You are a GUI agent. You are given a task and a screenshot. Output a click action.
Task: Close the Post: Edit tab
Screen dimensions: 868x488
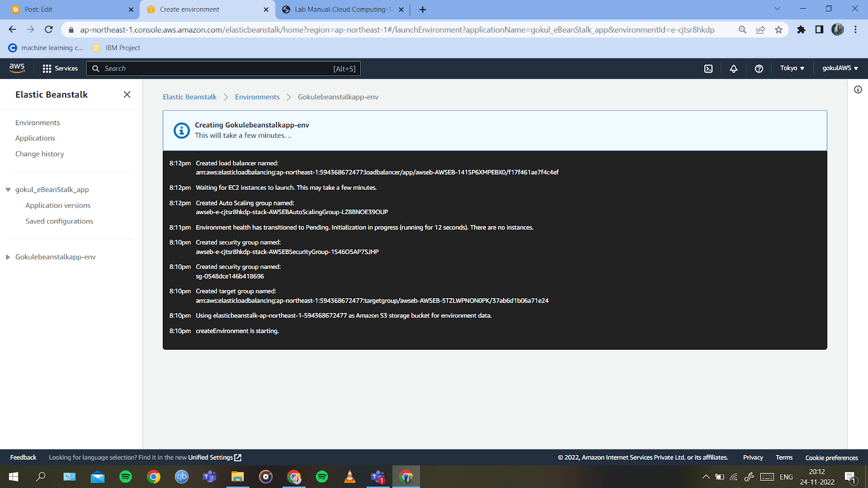[131, 9]
